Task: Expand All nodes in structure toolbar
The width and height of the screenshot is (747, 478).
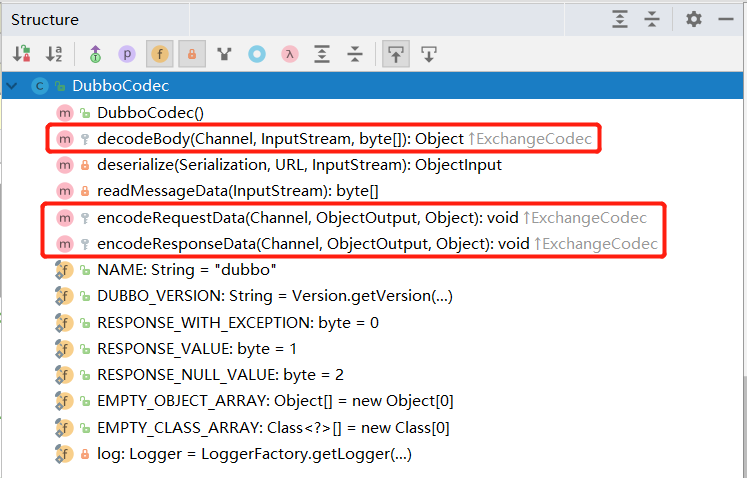Action: pos(322,54)
